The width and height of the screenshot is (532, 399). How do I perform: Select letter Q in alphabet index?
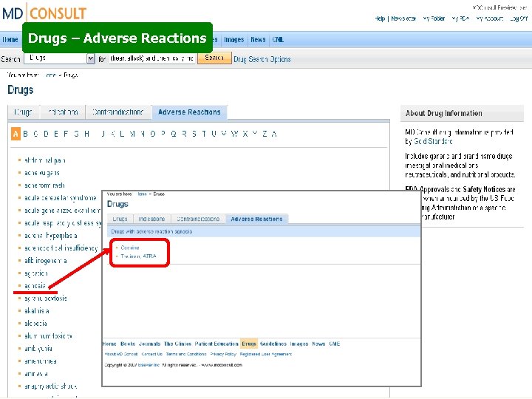point(174,134)
